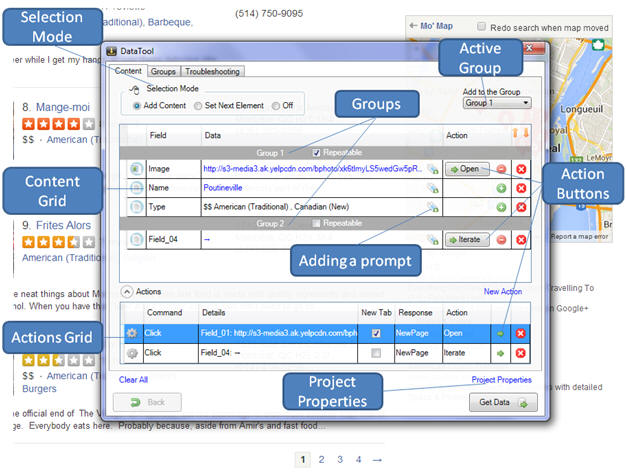Select the Set Next Element radio option
The width and height of the screenshot is (626, 475).
tap(198, 105)
